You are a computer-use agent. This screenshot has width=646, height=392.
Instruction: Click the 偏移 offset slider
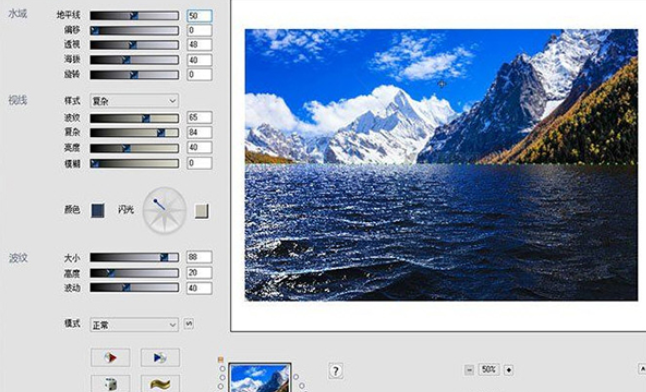coord(134,31)
